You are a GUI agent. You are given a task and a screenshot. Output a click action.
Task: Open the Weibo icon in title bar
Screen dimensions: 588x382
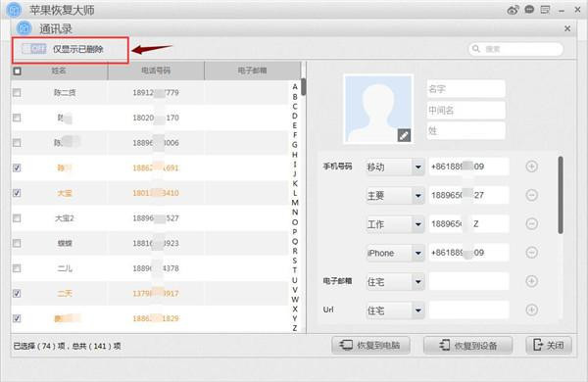pyautogui.click(x=513, y=10)
